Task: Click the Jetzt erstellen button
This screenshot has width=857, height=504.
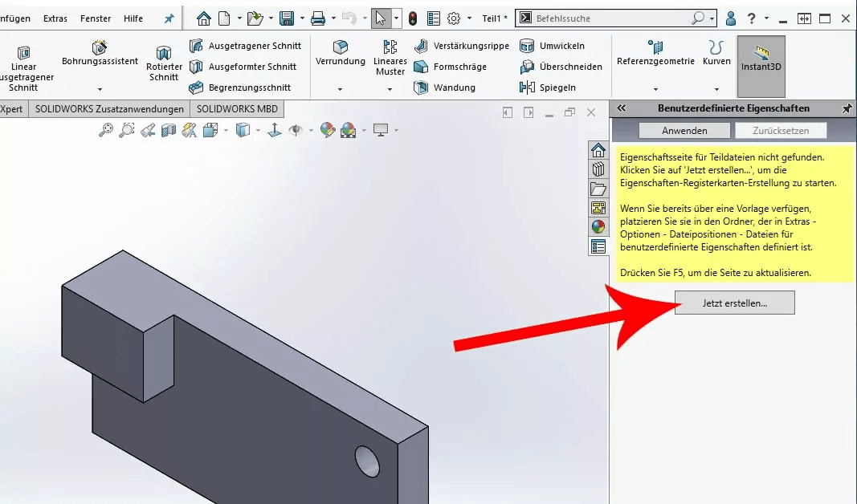Action: point(733,303)
